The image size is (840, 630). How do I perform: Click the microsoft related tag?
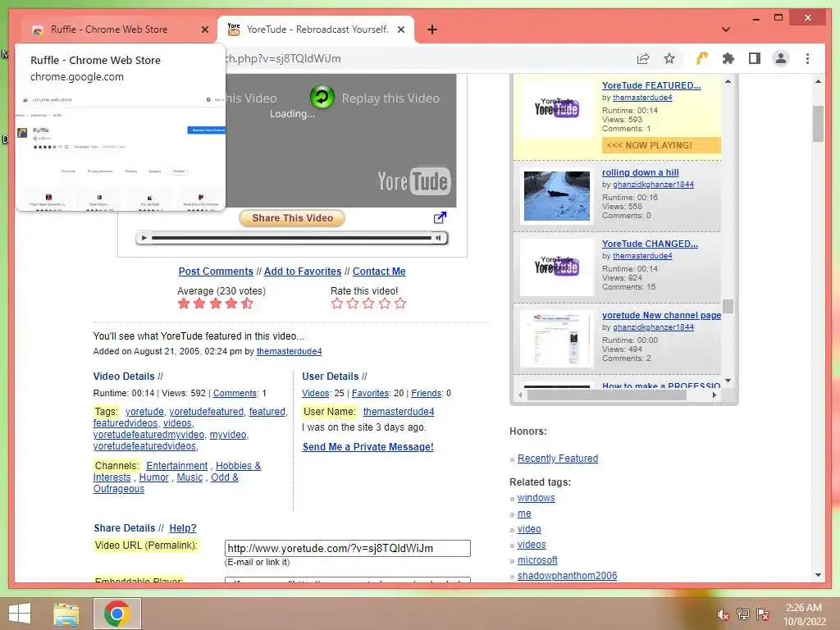[x=537, y=559]
